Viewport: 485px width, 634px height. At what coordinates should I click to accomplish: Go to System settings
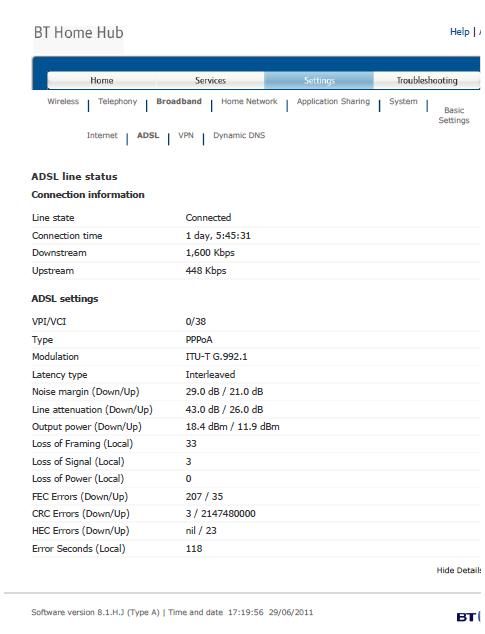[403, 101]
